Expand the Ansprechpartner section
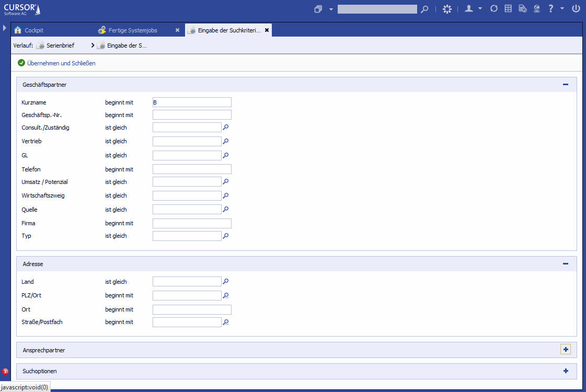This screenshot has width=586, height=392. coord(565,350)
